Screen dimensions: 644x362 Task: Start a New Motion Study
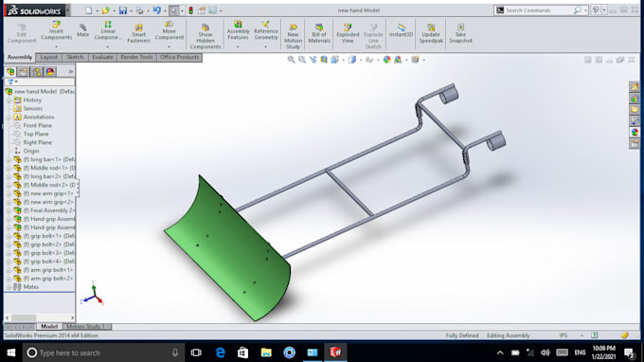click(293, 37)
